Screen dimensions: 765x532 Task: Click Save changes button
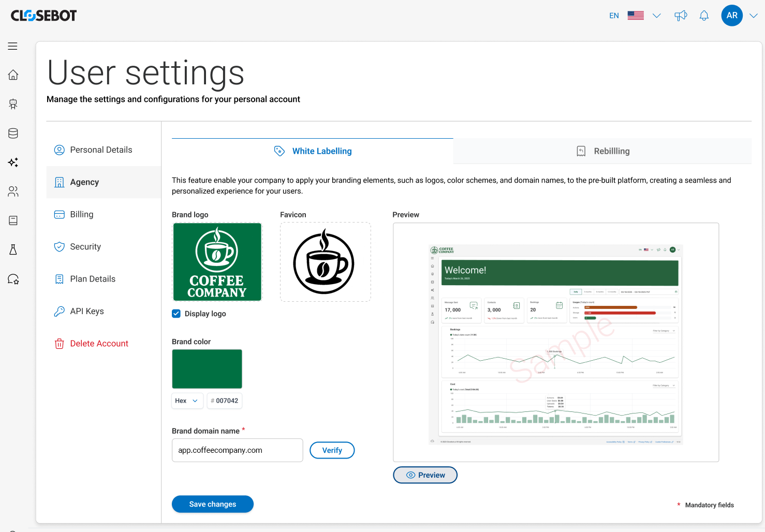(x=213, y=504)
